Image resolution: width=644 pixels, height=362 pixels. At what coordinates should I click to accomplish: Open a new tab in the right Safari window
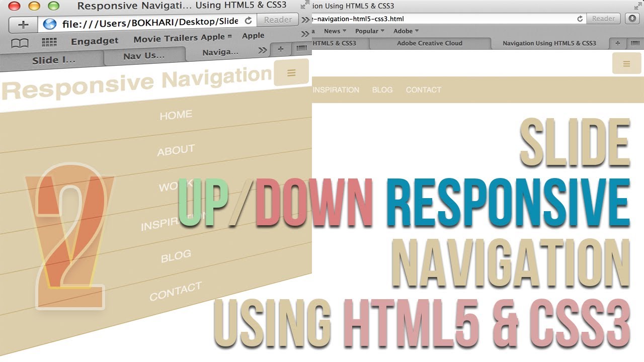point(618,43)
